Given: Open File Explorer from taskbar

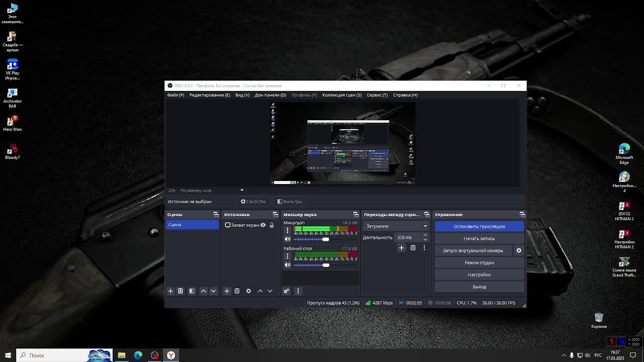Looking at the screenshot, I should [121, 355].
